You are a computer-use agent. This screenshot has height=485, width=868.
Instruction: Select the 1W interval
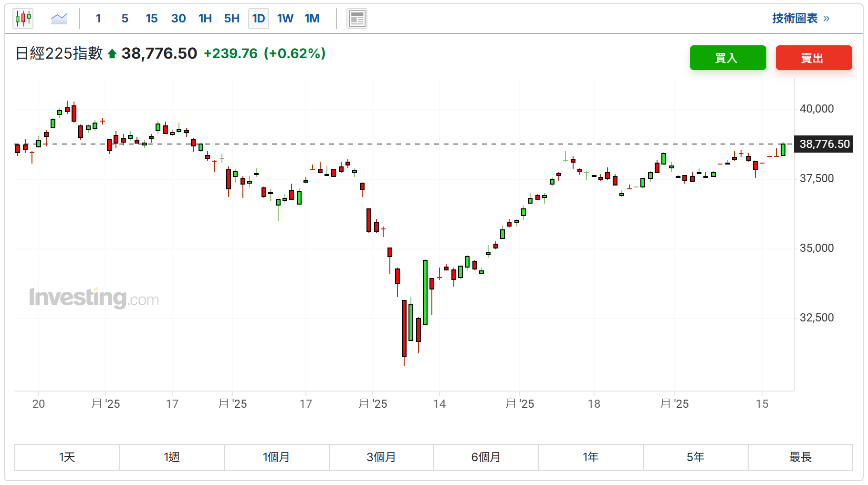pos(285,19)
